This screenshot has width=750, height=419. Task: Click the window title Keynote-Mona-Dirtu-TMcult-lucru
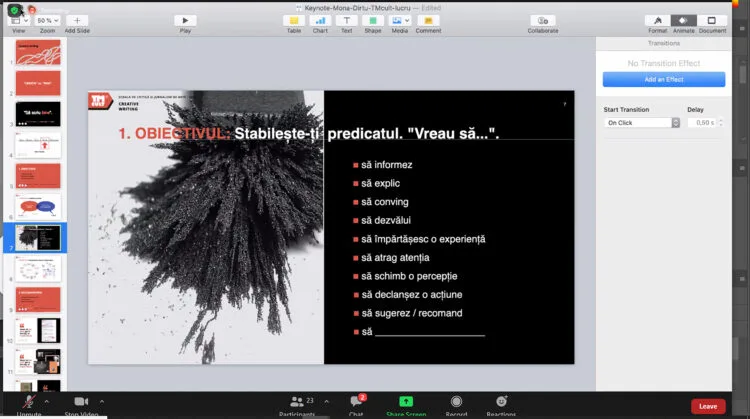point(358,8)
